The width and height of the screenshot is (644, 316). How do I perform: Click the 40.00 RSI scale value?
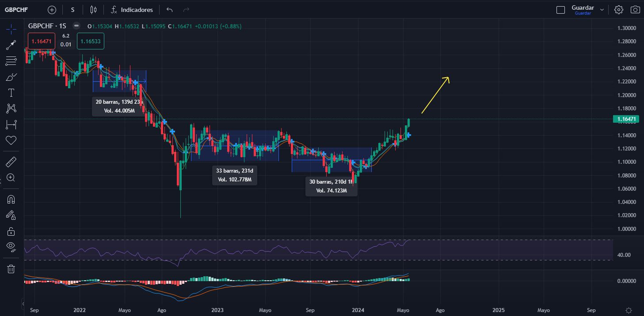[x=624, y=255]
